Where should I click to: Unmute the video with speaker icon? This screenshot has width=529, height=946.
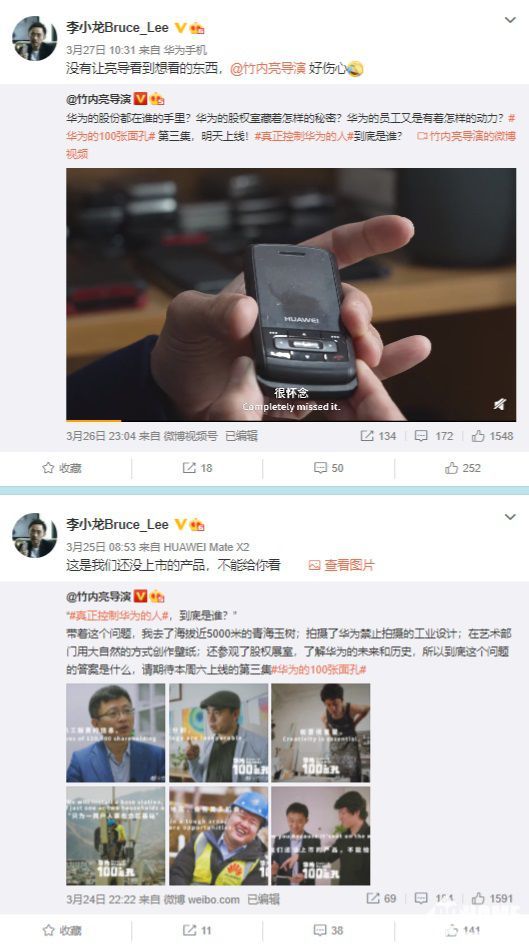(x=499, y=404)
